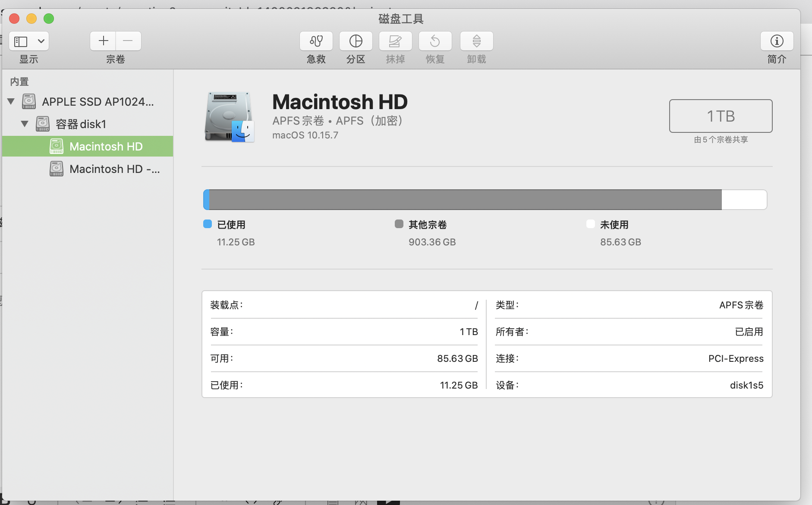Open the Info (简介) panel
This screenshot has height=505, width=812.
777,41
